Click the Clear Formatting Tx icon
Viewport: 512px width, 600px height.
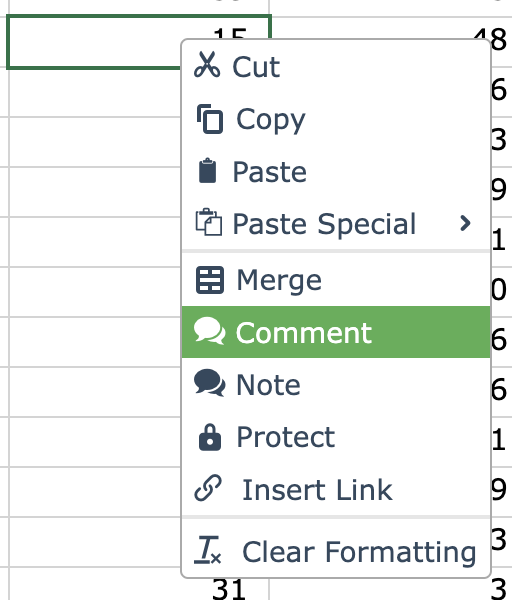tap(207, 550)
